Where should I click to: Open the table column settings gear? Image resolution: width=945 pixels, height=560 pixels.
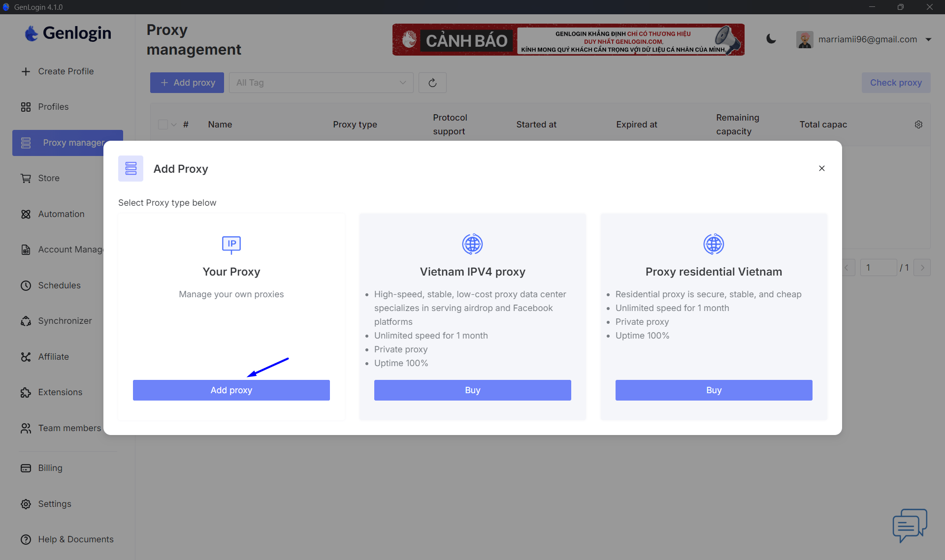coord(918,124)
